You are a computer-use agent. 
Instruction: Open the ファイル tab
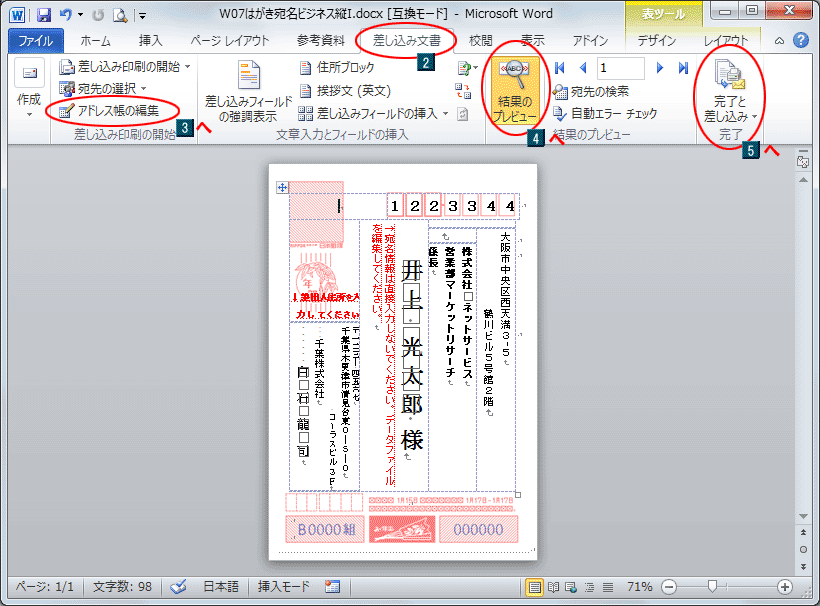tap(34, 38)
